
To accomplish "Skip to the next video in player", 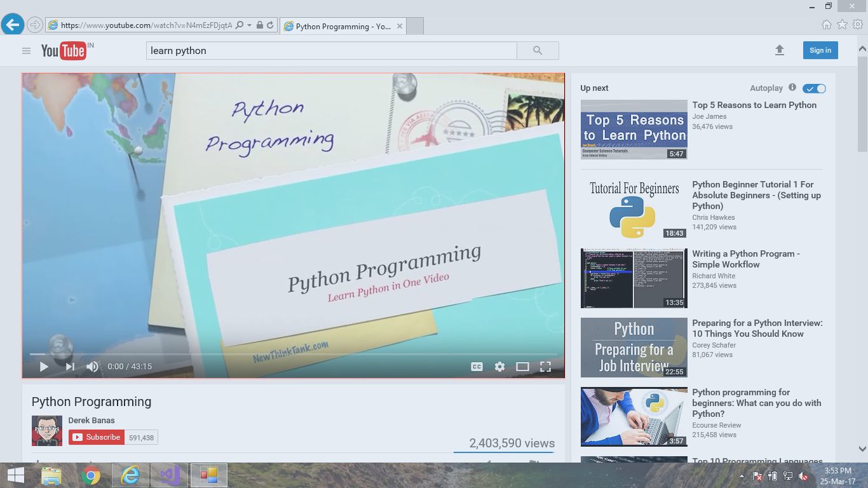I will click(x=70, y=367).
